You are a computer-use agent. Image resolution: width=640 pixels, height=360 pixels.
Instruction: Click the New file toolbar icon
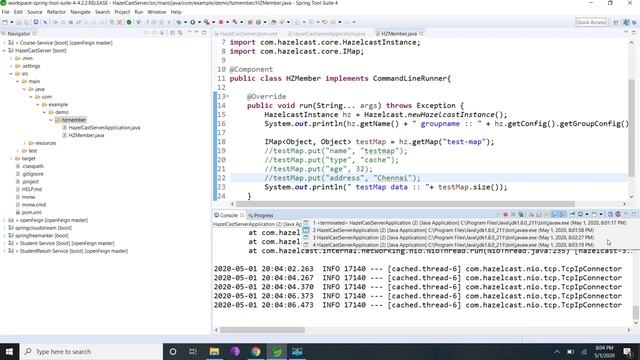[5, 22]
